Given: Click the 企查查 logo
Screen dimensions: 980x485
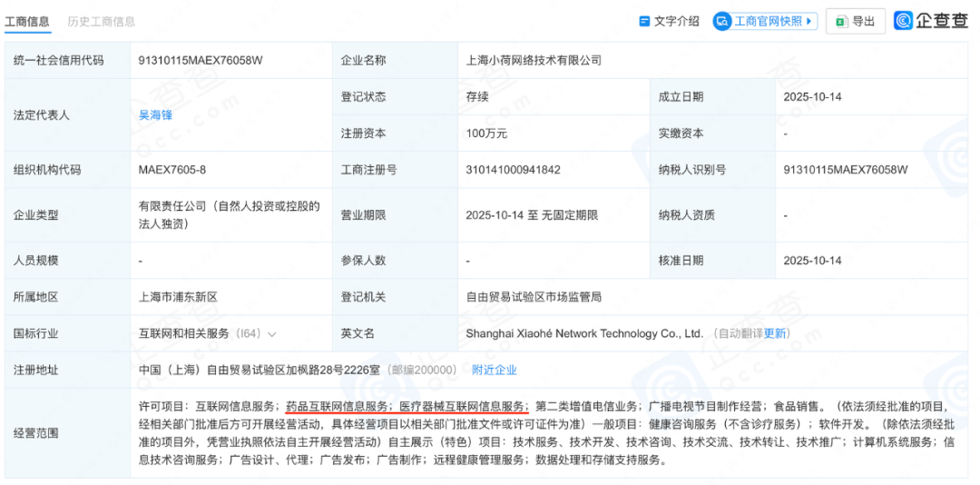Looking at the screenshot, I should click(930, 21).
